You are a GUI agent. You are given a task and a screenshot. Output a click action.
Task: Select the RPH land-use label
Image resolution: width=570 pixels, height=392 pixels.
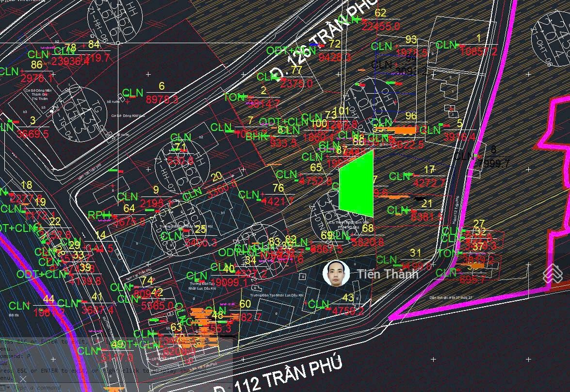tap(99, 215)
